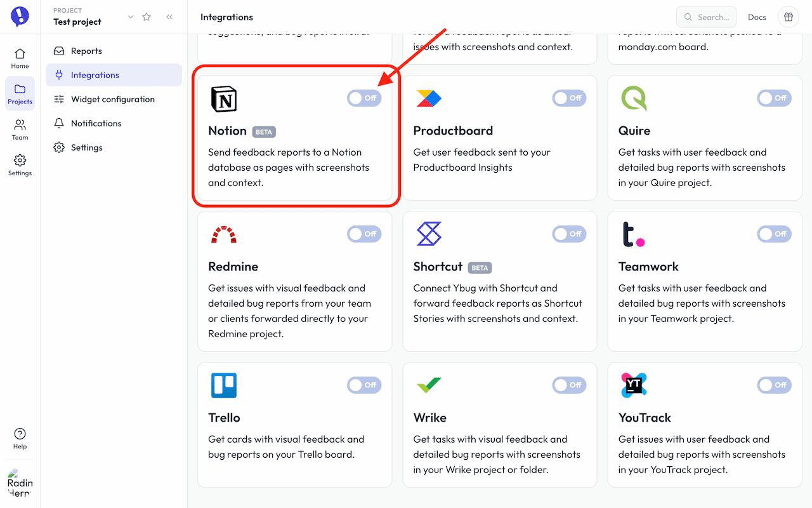Click the Quire logo icon

tap(634, 99)
